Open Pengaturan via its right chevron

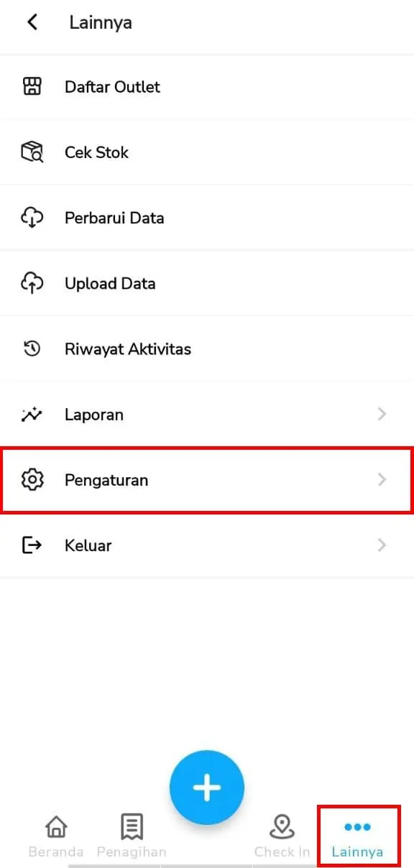382,479
